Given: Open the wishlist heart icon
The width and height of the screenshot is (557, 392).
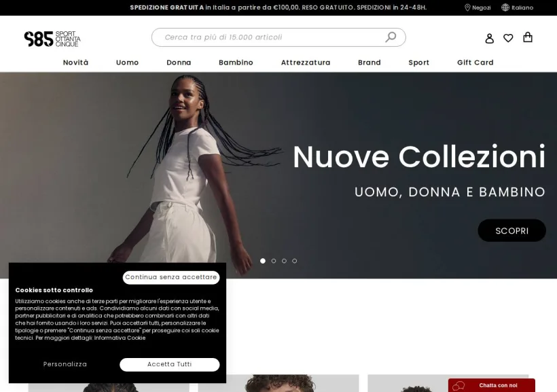Looking at the screenshot, I should pos(508,38).
